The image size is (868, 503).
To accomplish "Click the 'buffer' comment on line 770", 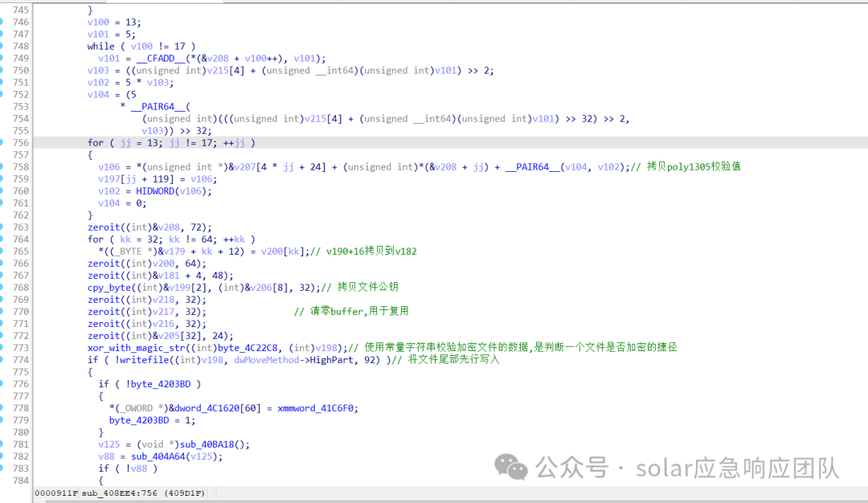I will pyautogui.click(x=351, y=312).
